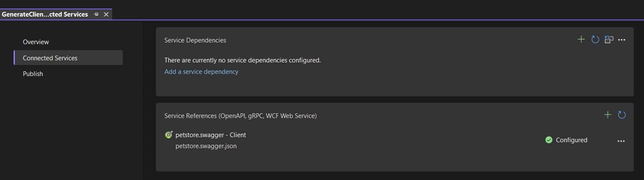
Task: Select the petstore.swagger - Client entry
Action: 211,135
